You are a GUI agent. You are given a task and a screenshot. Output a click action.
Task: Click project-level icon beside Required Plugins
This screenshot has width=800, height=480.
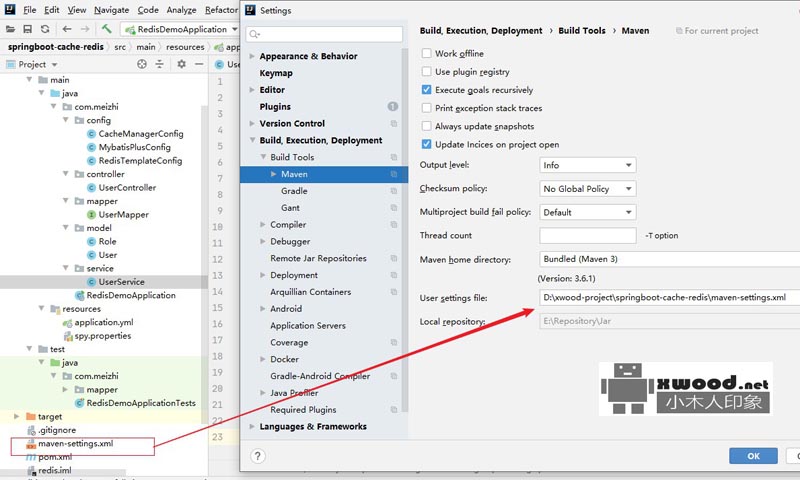point(393,410)
